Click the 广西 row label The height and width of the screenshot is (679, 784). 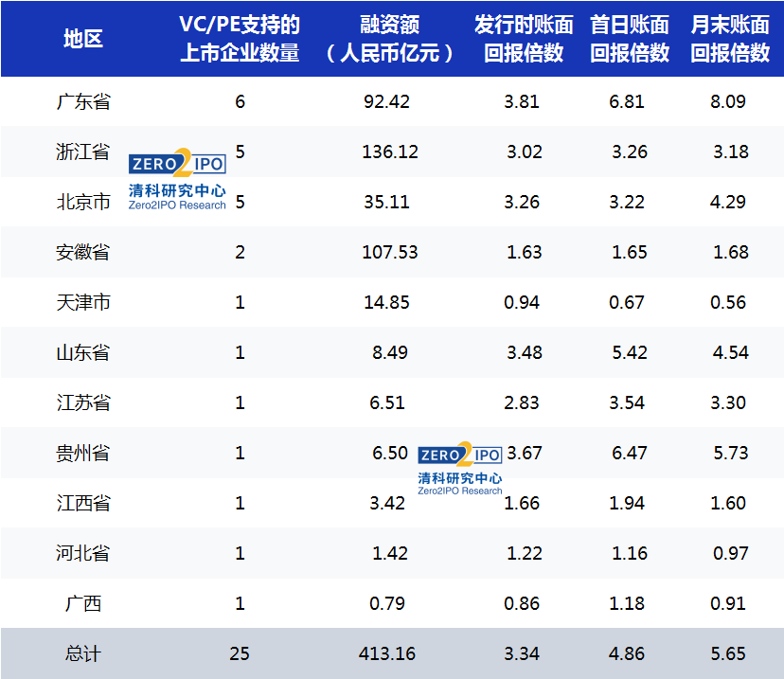[x=83, y=603]
